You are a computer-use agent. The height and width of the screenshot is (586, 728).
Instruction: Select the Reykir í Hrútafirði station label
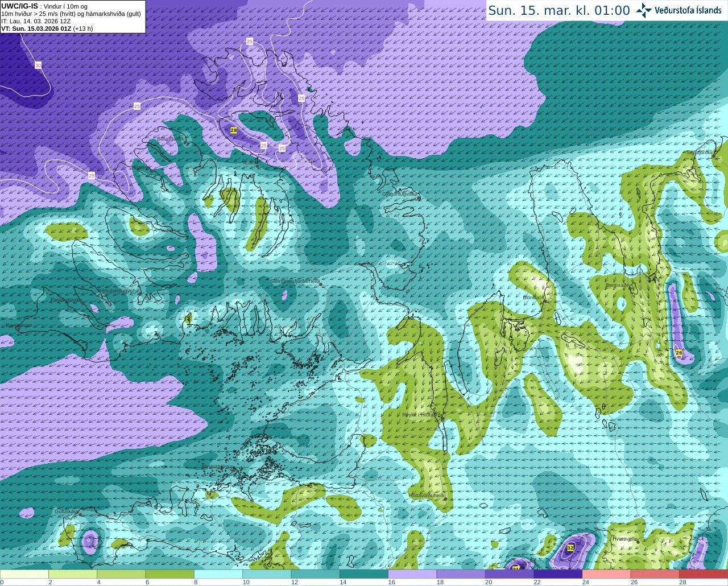[x=421, y=415]
